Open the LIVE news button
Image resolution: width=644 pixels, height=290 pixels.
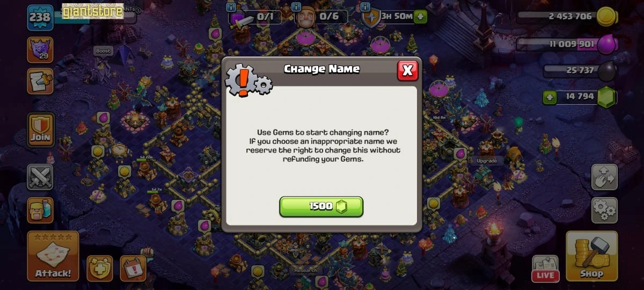(545, 268)
